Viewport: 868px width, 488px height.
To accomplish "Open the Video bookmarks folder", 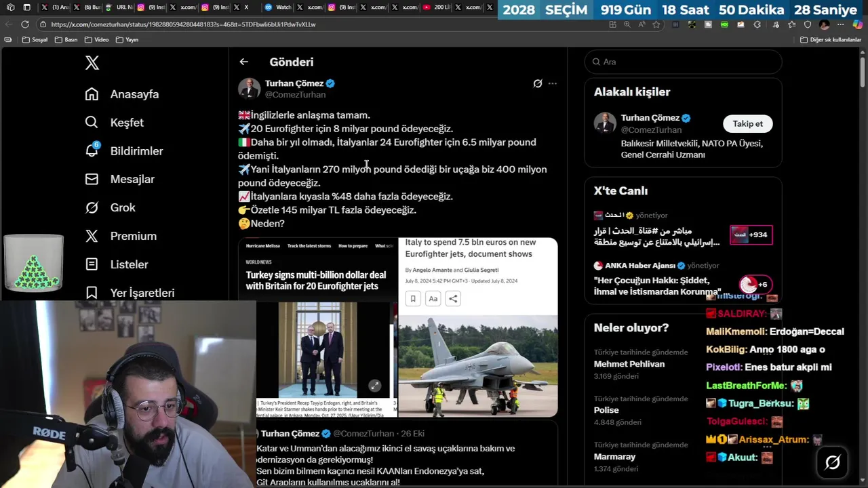I will point(96,40).
